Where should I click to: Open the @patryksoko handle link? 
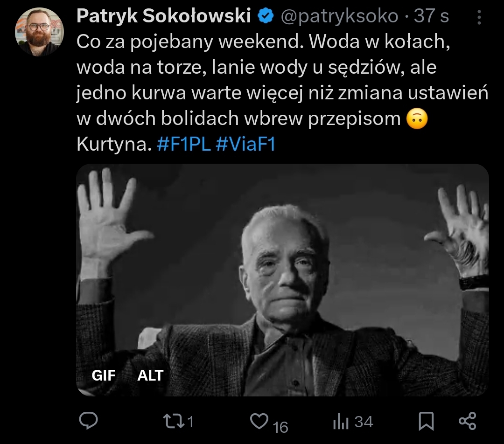(339, 16)
